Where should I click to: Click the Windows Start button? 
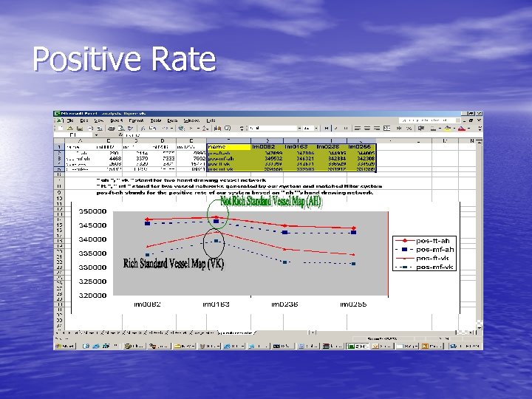65,346
